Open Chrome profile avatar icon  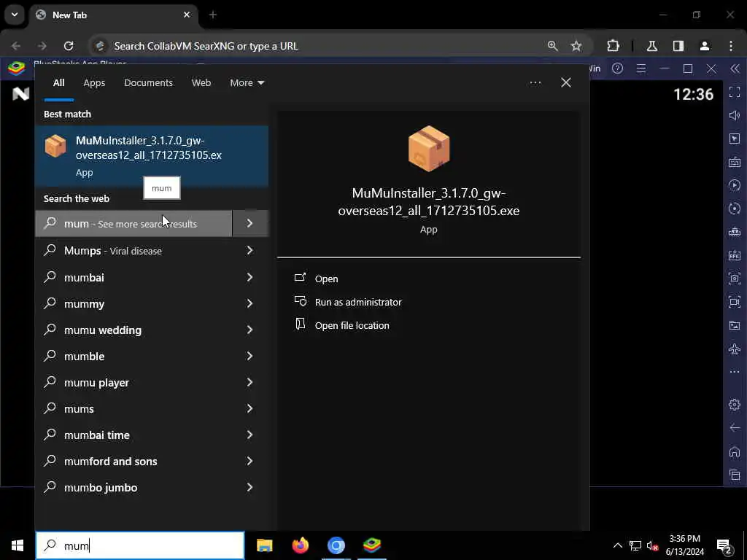(705, 46)
